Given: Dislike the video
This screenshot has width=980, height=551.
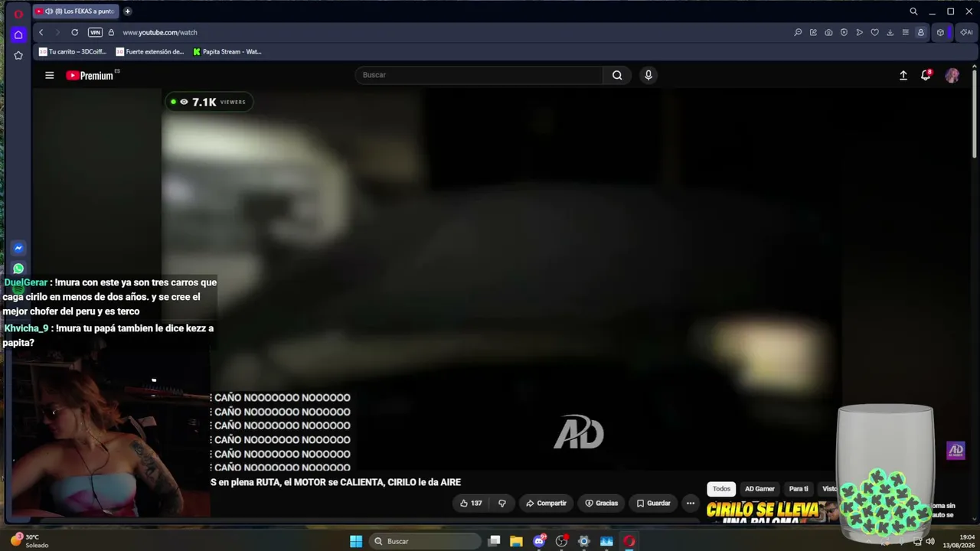Looking at the screenshot, I should pos(502,503).
